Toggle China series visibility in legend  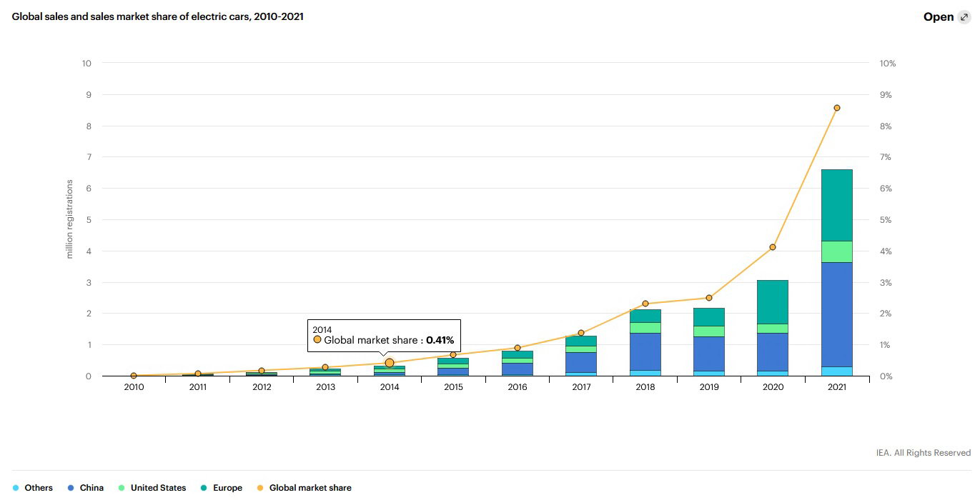pyautogui.click(x=91, y=488)
